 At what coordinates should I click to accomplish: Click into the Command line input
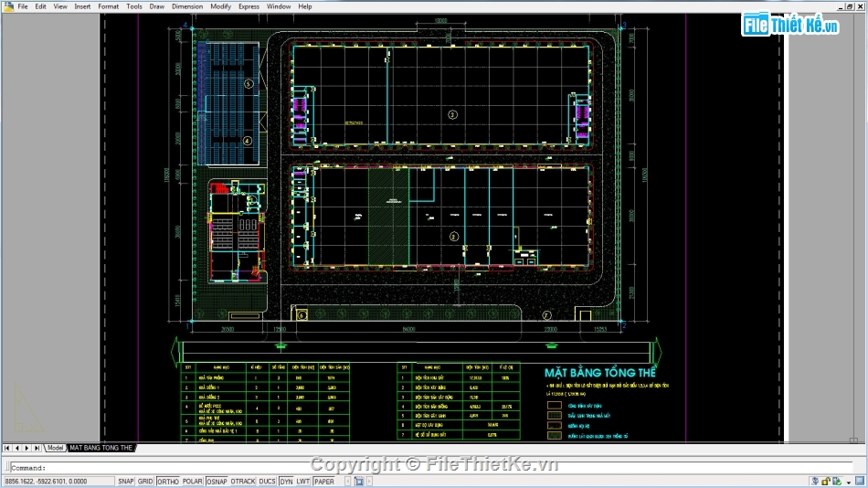click(432, 468)
